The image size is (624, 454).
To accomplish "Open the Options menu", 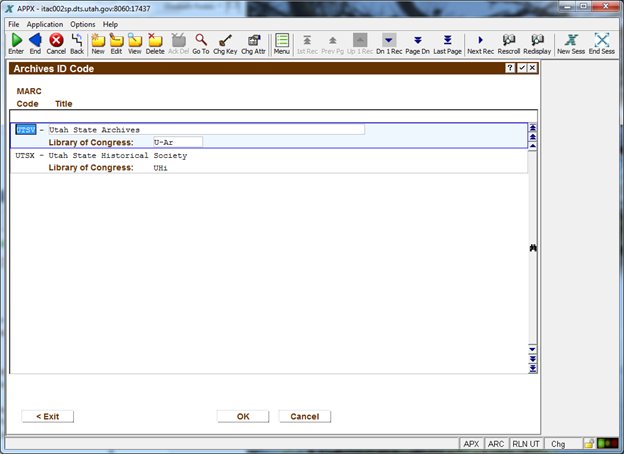I will (x=82, y=24).
